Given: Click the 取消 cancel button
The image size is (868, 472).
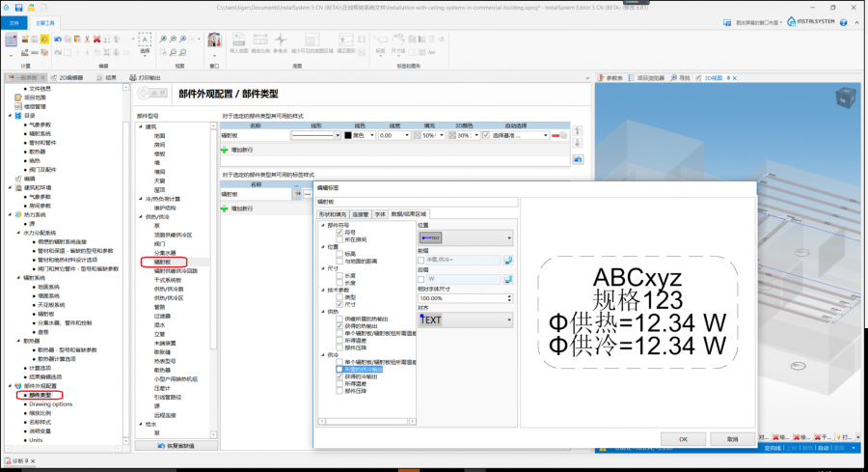Looking at the screenshot, I should pyautogui.click(x=733, y=438).
